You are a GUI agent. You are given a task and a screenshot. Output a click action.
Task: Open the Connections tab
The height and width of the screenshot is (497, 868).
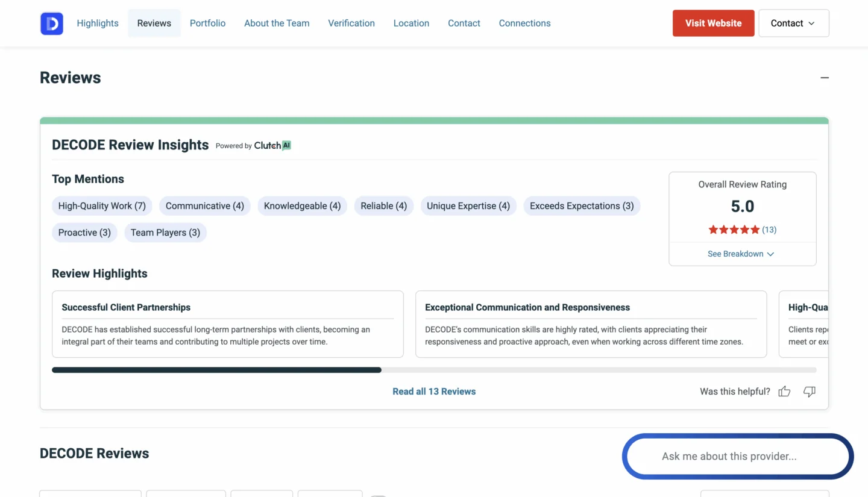click(524, 23)
